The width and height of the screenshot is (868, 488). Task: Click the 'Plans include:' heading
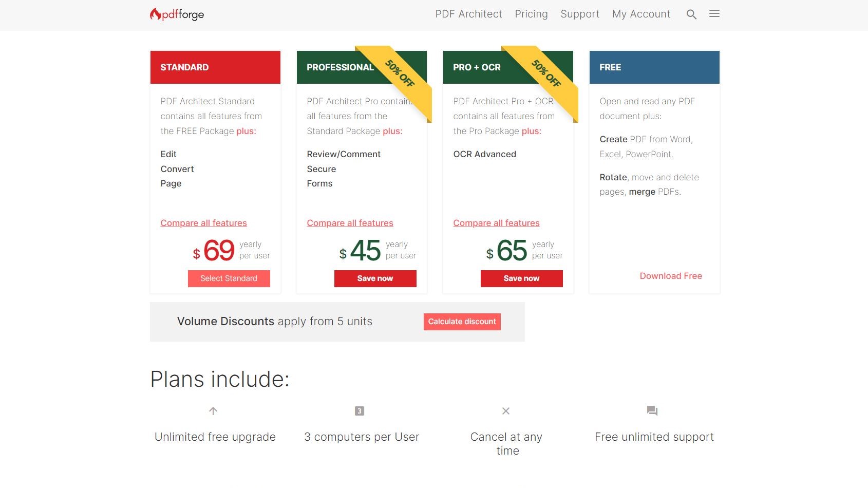220,379
